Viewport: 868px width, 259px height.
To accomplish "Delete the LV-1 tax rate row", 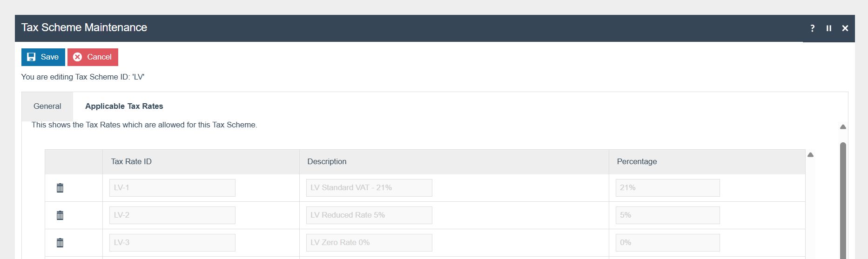I will tap(60, 188).
